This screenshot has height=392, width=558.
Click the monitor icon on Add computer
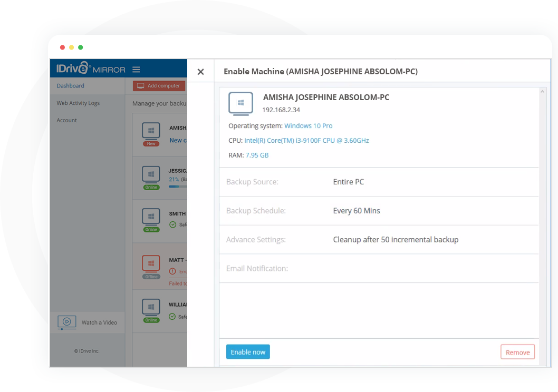click(140, 85)
